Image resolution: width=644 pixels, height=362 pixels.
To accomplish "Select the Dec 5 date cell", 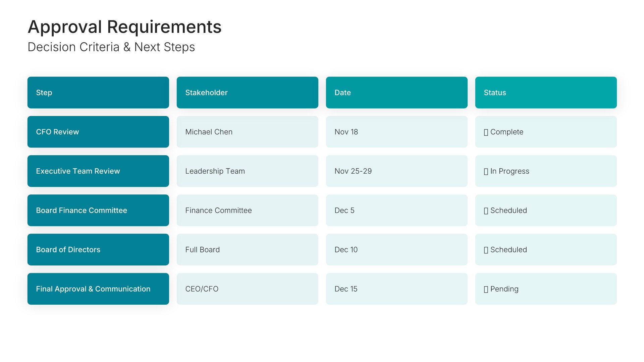I will 396,210.
